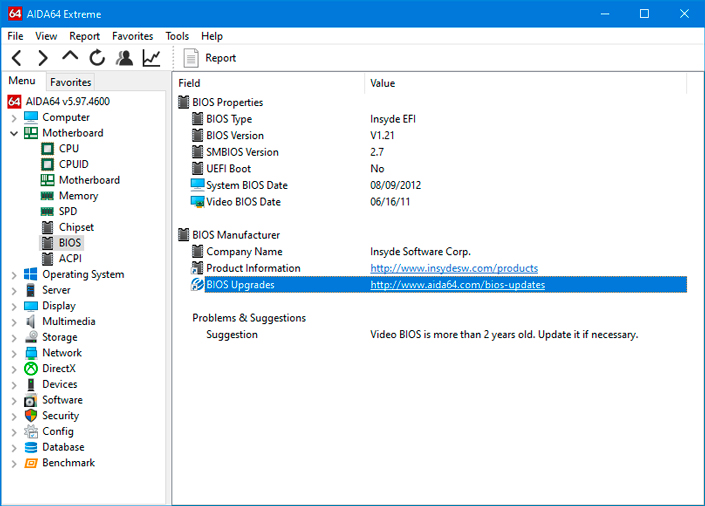This screenshot has width=705, height=506.
Task: Open the graph chart toolbar icon
Action: [151, 58]
